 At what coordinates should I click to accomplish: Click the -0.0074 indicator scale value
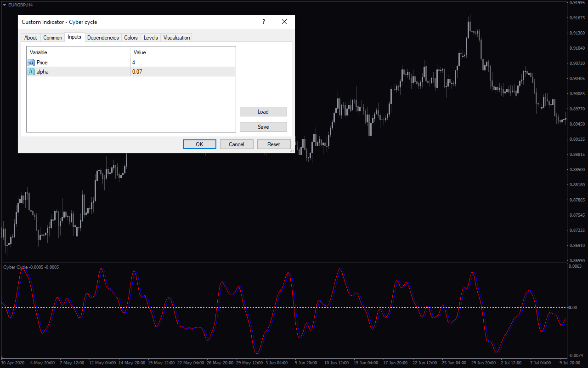[576, 356]
